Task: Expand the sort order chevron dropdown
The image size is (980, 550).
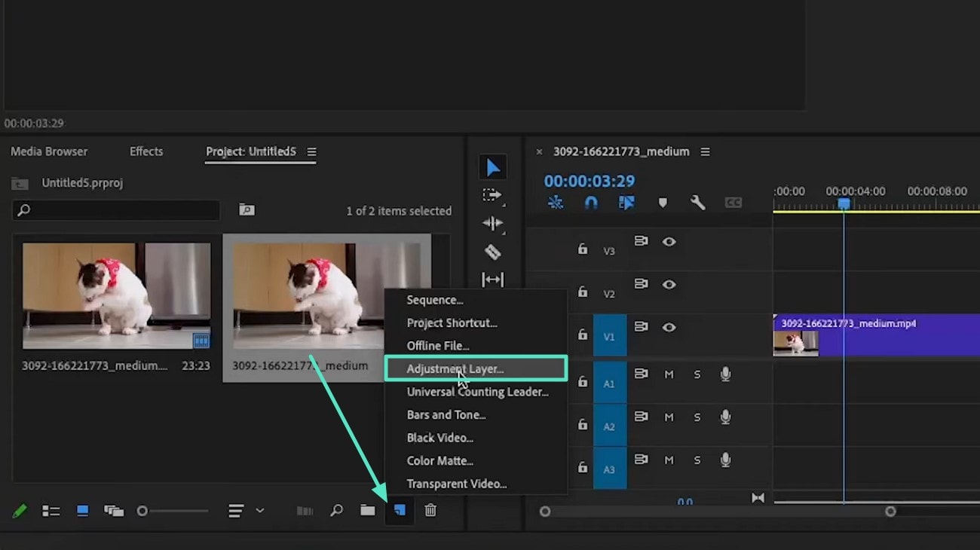Action: click(261, 510)
